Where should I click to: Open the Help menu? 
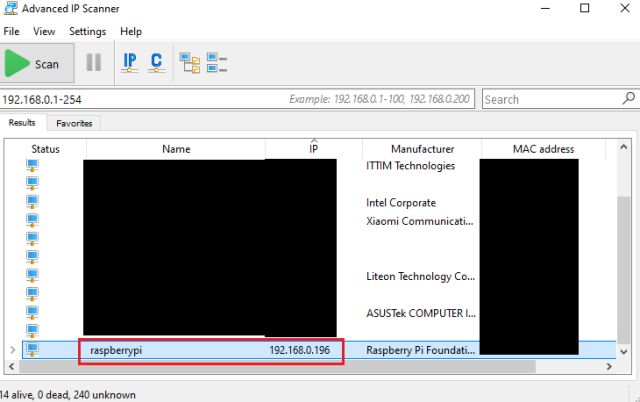(131, 31)
